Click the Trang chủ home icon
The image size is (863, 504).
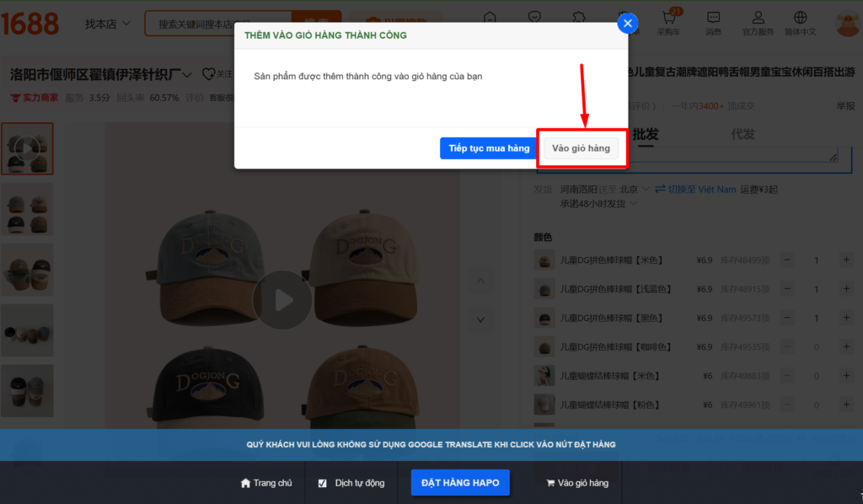[x=246, y=483]
